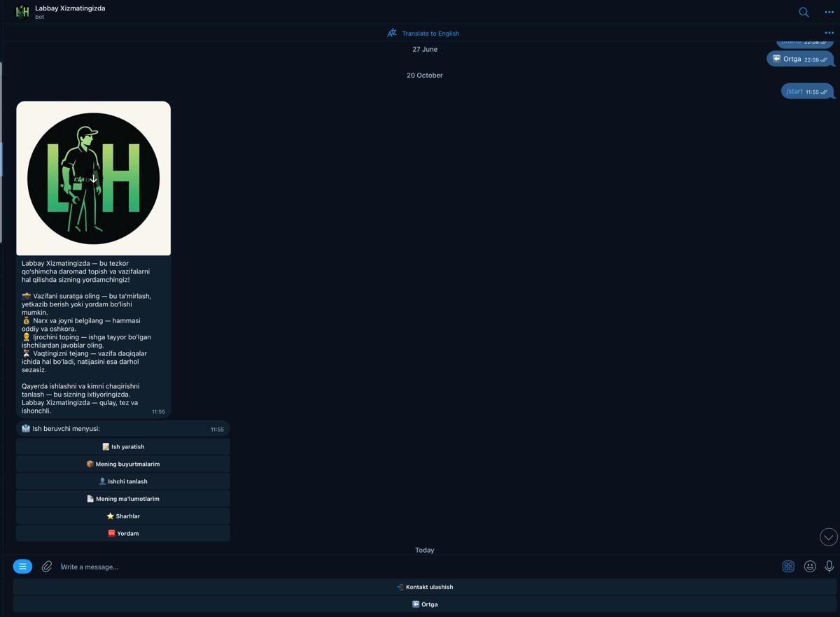Choose Ishchi tanlash option
Image resolution: width=840 pixels, height=617 pixels.
point(123,481)
